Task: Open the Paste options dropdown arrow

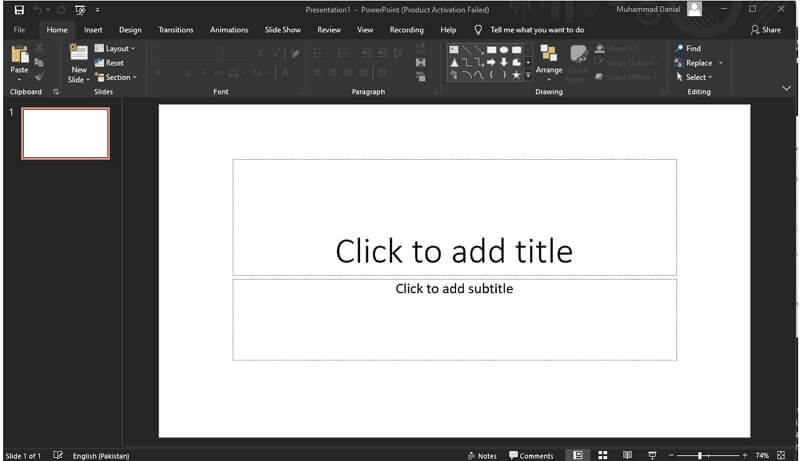Action: click(19, 80)
